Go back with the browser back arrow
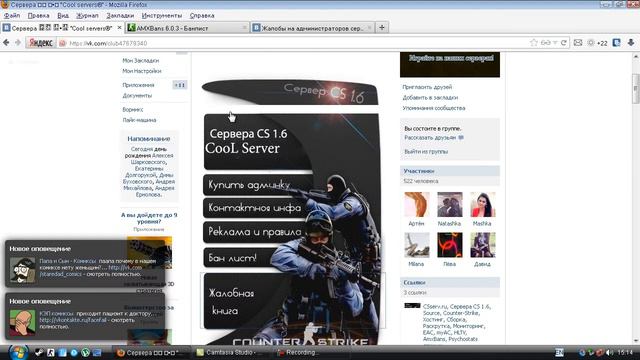 click(x=6, y=42)
